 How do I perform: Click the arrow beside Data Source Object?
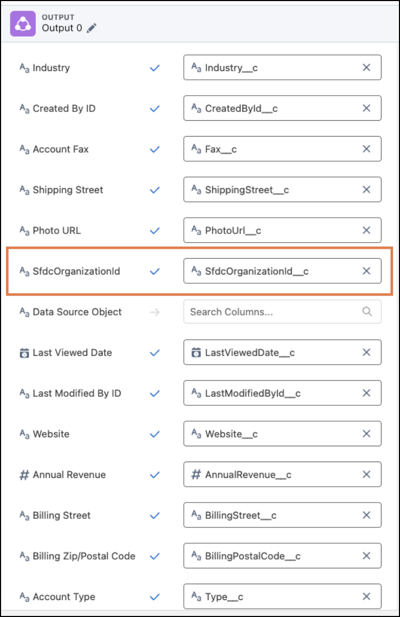pyautogui.click(x=155, y=312)
